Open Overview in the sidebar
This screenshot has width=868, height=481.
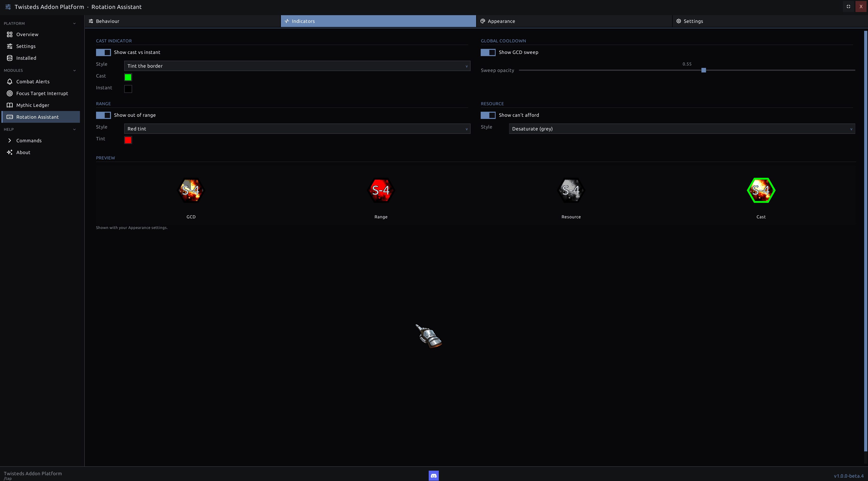point(41,34)
